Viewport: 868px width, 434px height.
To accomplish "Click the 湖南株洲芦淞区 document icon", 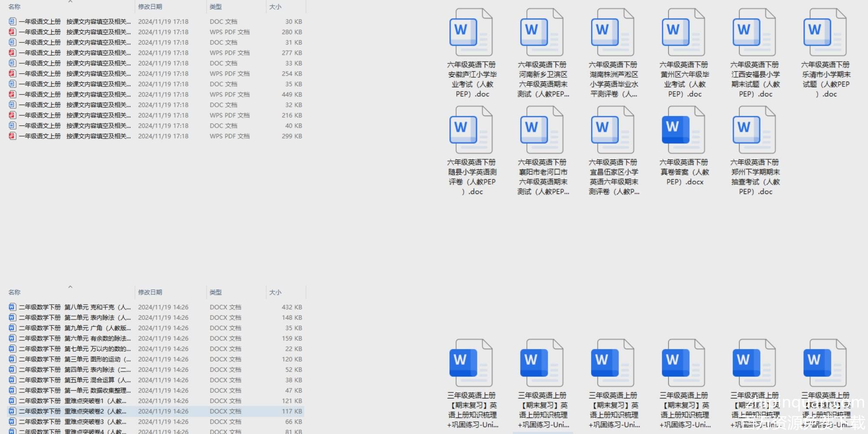I will tap(612, 33).
